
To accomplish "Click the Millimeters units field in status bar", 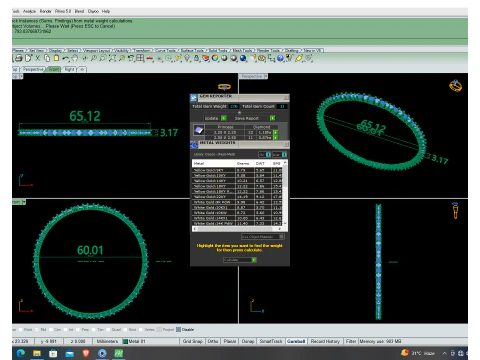I will [x=107, y=341].
